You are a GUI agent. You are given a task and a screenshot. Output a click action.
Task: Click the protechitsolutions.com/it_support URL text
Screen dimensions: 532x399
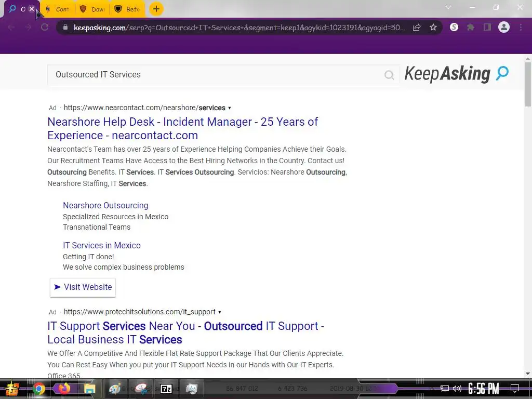point(140,312)
